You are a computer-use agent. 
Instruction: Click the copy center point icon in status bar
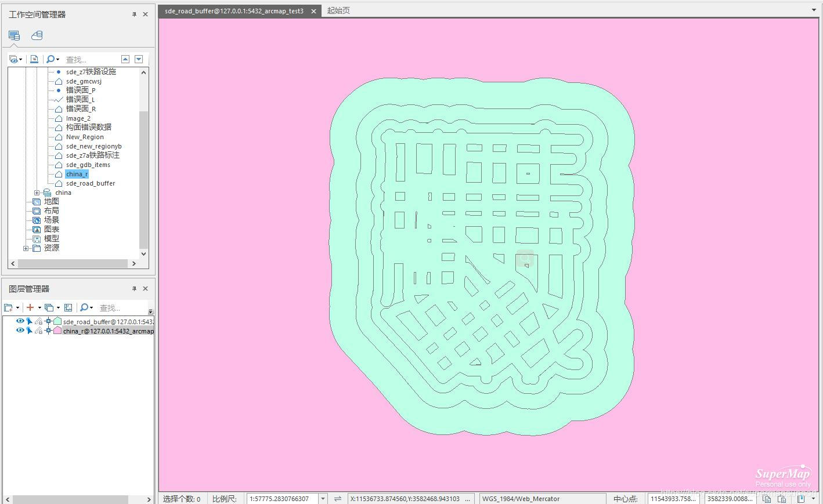[767, 499]
